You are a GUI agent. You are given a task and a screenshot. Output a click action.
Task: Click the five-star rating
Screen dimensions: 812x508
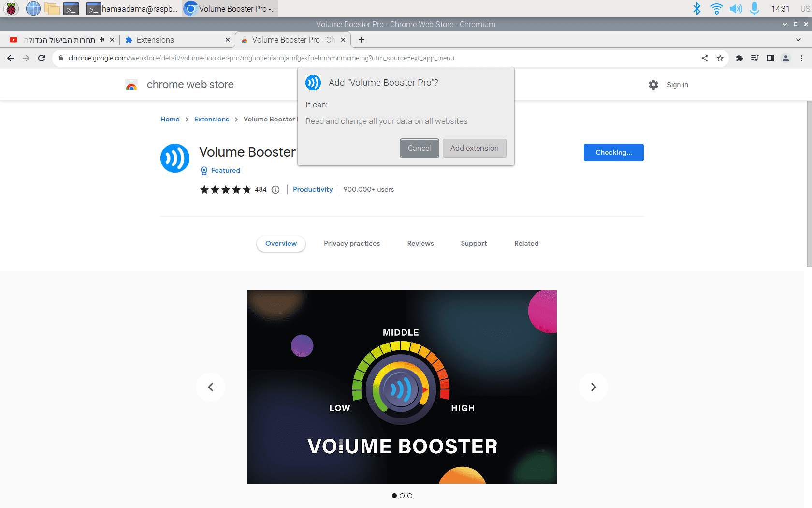pos(226,190)
